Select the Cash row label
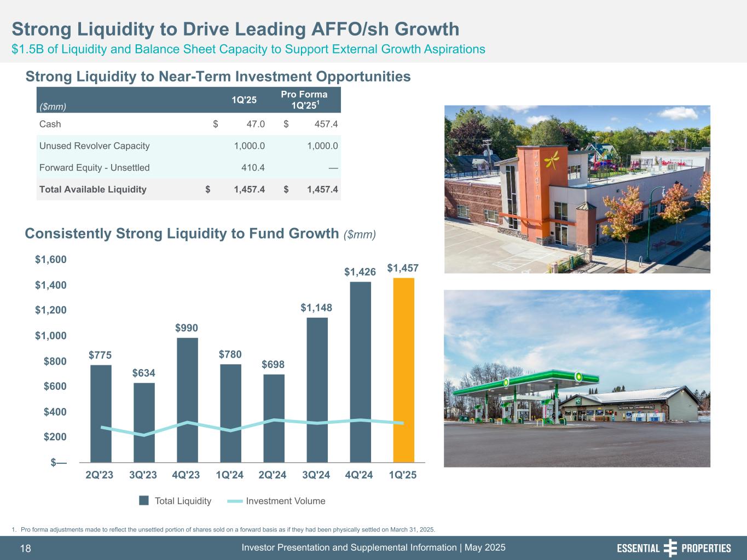The image size is (747, 560). point(50,124)
